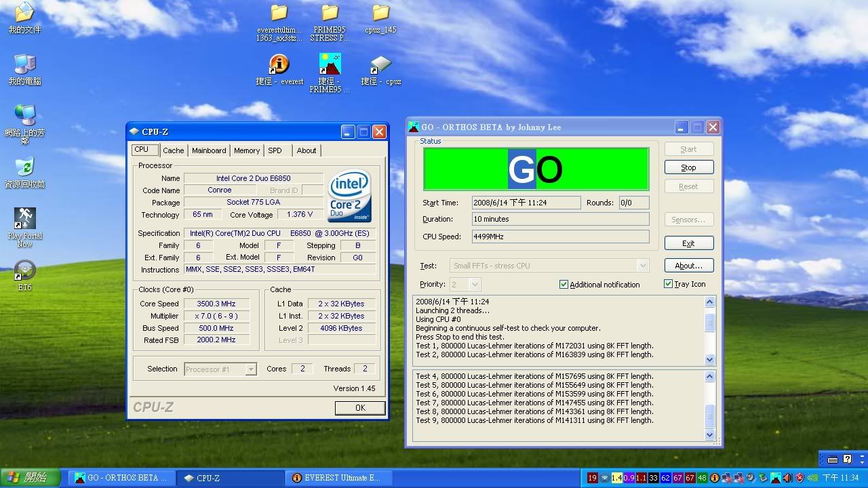The image size is (868, 488).
Task: Click the yellow 1.4 voltage tray icon
Action: [x=617, y=478]
